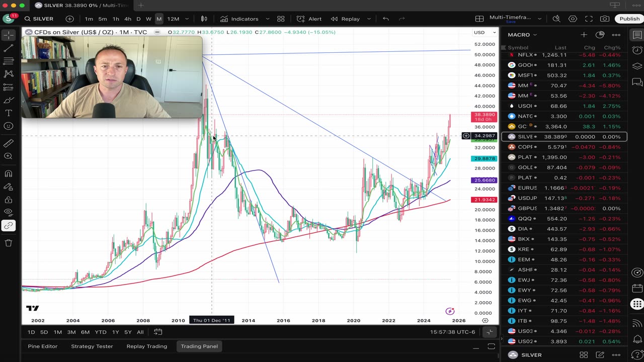The image size is (644, 362).
Task: Toggle hide all drawings eye icon
Action: 8,213
